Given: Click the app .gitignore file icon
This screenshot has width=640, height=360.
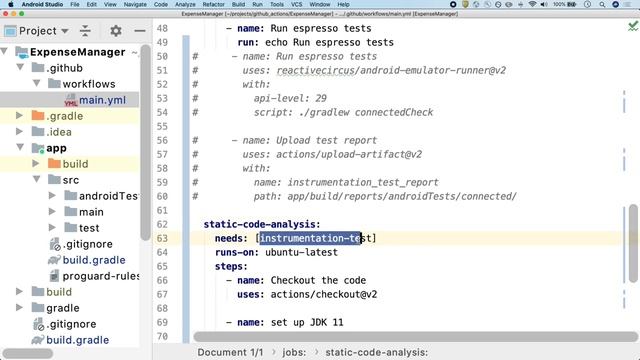Looking at the screenshot, I should pos(55,244).
